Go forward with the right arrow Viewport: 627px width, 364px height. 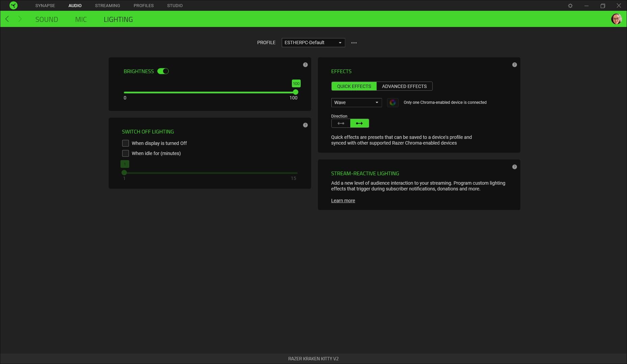point(20,19)
